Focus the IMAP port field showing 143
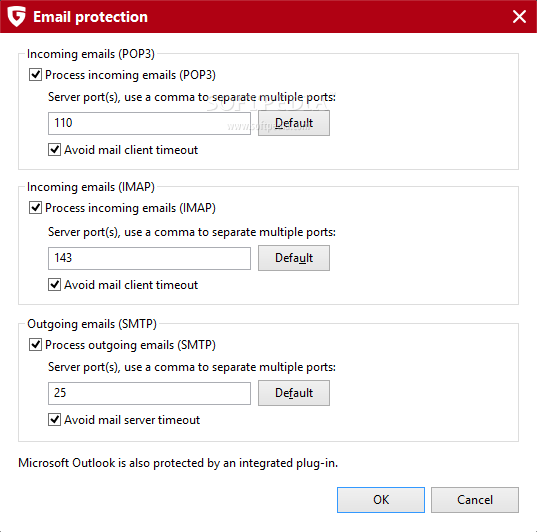This screenshot has height=532, width=537. point(149,258)
